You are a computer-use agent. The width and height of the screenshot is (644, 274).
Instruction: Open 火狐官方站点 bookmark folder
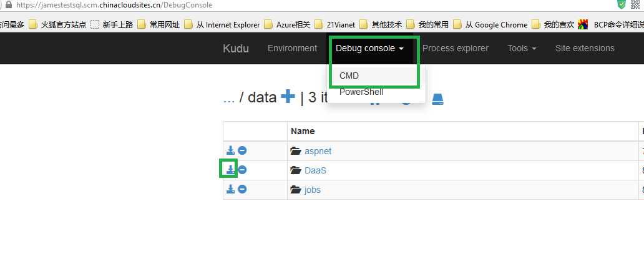57,24
